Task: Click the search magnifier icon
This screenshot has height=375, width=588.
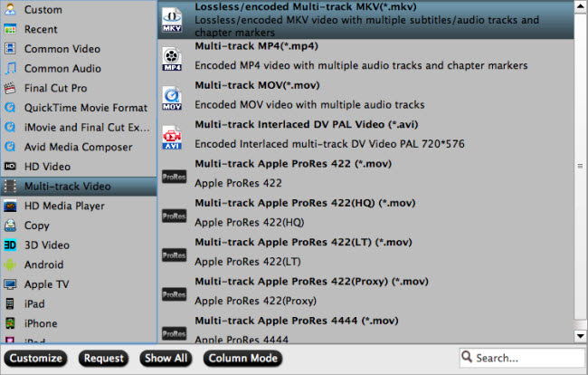Action: coord(467,356)
